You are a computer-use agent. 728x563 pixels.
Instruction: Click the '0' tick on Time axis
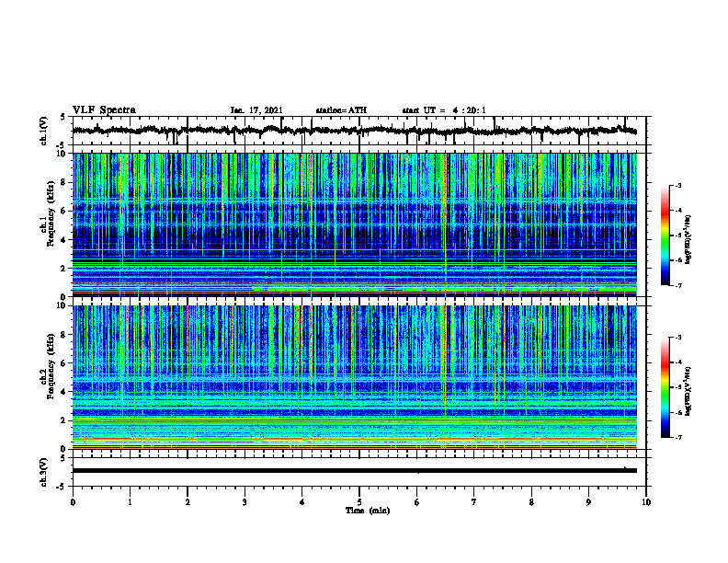[x=73, y=502]
